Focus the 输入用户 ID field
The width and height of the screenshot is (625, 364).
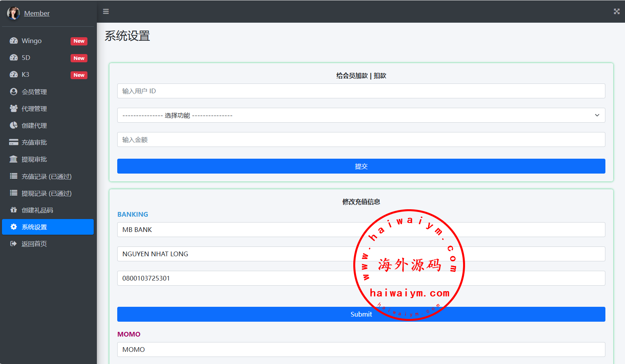pyautogui.click(x=361, y=91)
